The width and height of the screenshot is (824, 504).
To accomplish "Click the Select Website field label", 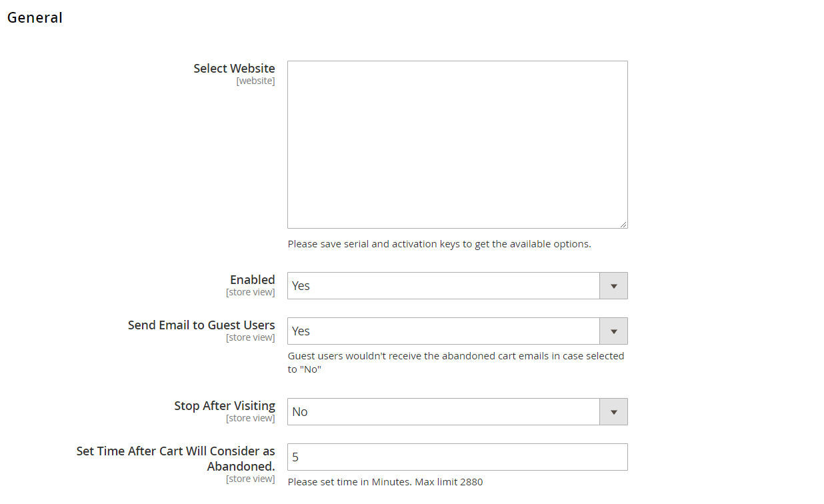I will click(234, 69).
